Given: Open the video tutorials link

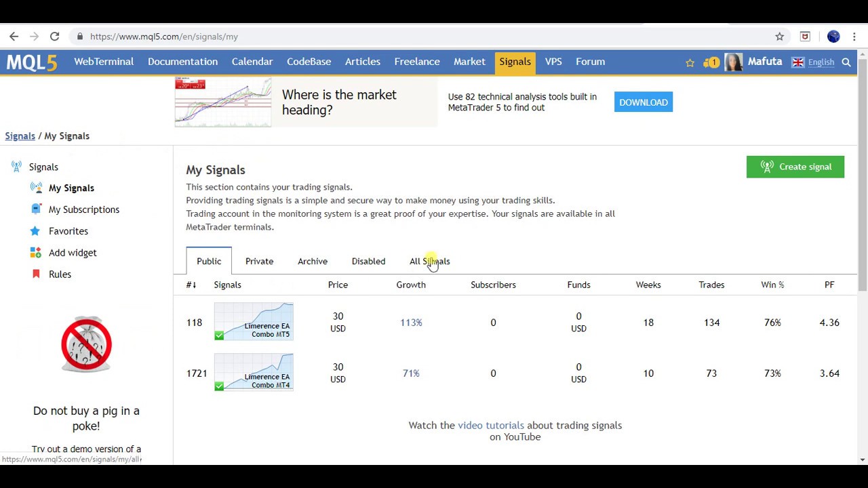Looking at the screenshot, I should point(491,425).
